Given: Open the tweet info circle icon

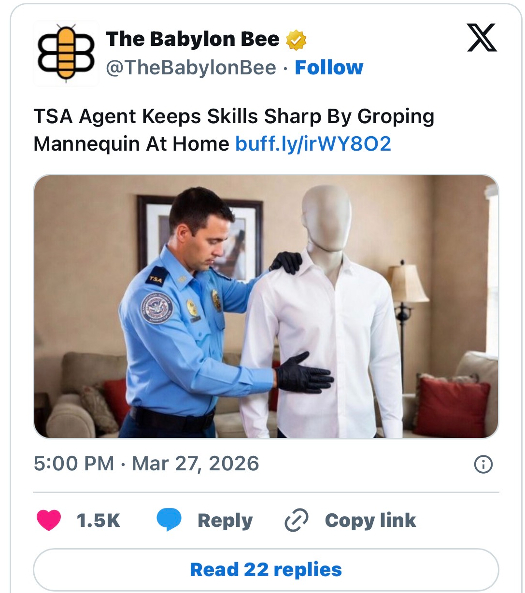Looking at the screenshot, I should [x=483, y=464].
